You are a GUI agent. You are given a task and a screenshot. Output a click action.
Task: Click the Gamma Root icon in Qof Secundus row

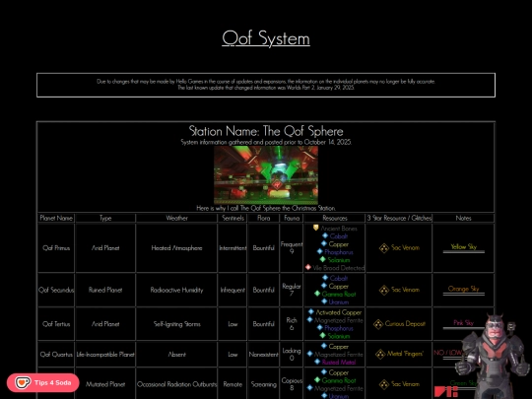click(317, 294)
